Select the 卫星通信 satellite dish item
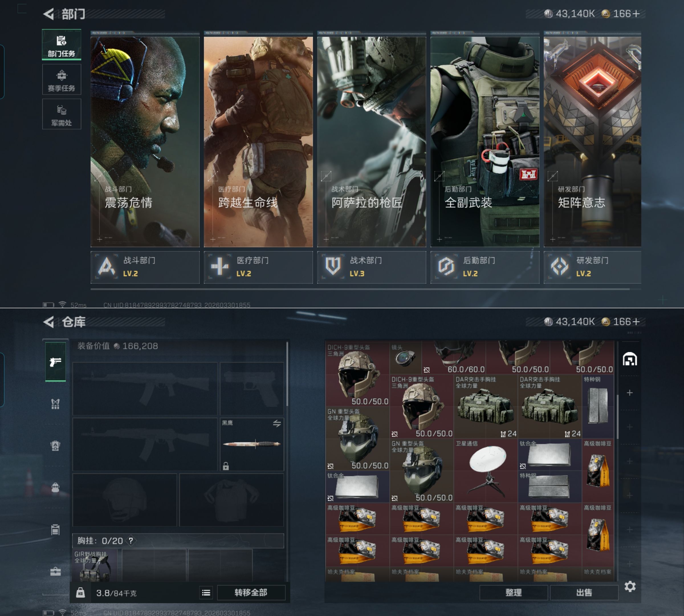Viewport: 684px width, 616px height. click(485, 471)
